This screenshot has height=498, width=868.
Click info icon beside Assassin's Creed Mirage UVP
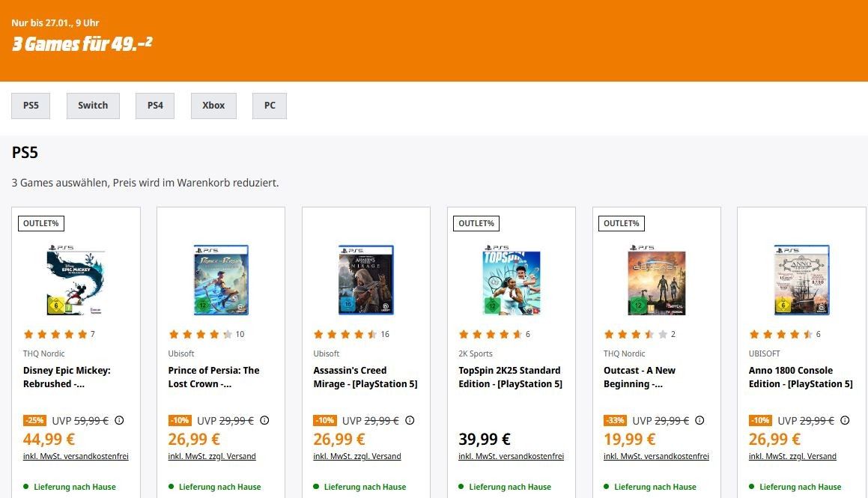coord(410,421)
